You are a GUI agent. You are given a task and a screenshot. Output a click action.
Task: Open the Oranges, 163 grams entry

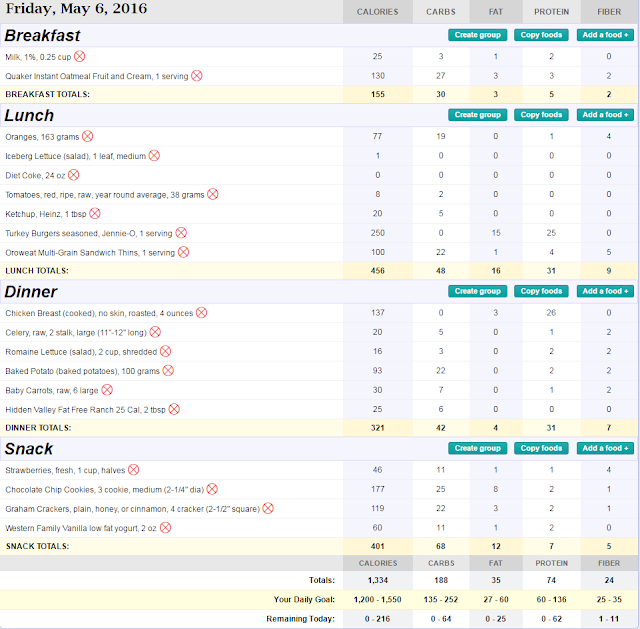pyautogui.click(x=42, y=137)
